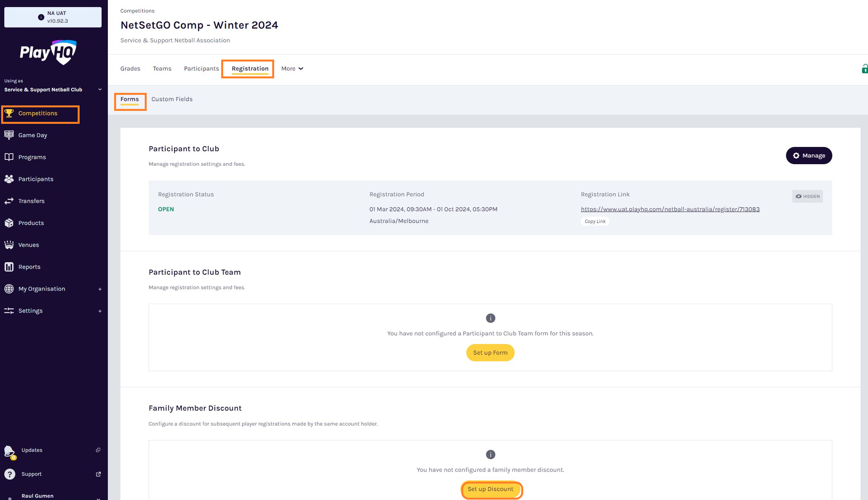Click the Reports chart icon
868x500 pixels.
(9, 267)
